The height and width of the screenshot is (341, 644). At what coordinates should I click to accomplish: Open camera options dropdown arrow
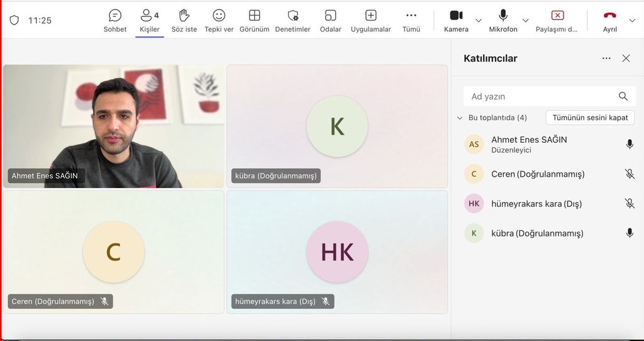coord(479,20)
